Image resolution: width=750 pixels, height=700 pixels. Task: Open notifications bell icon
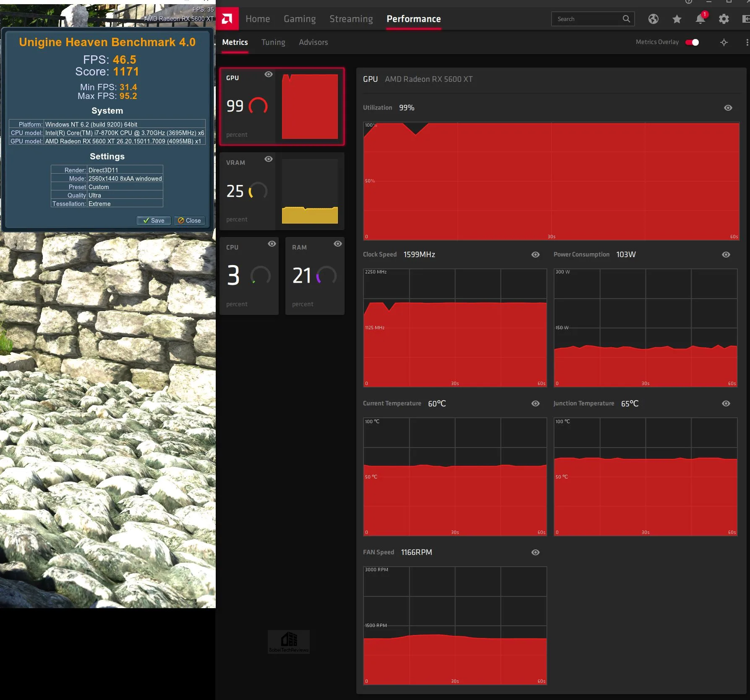[x=700, y=19]
